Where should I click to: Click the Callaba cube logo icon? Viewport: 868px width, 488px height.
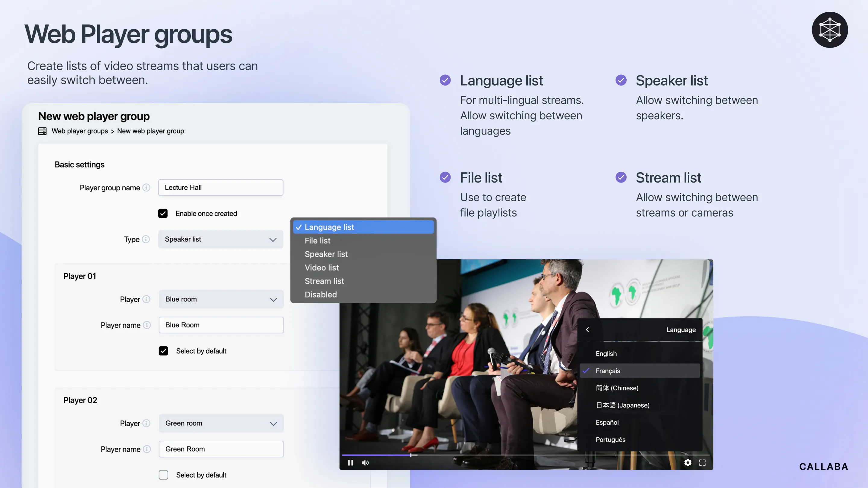(x=830, y=30)
